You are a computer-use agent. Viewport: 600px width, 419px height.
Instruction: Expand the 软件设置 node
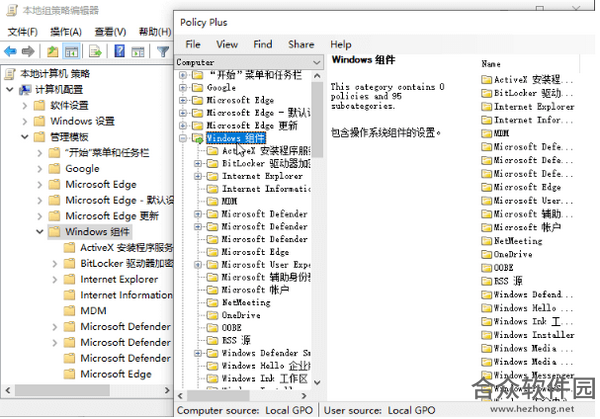click(x=25, y=106)
